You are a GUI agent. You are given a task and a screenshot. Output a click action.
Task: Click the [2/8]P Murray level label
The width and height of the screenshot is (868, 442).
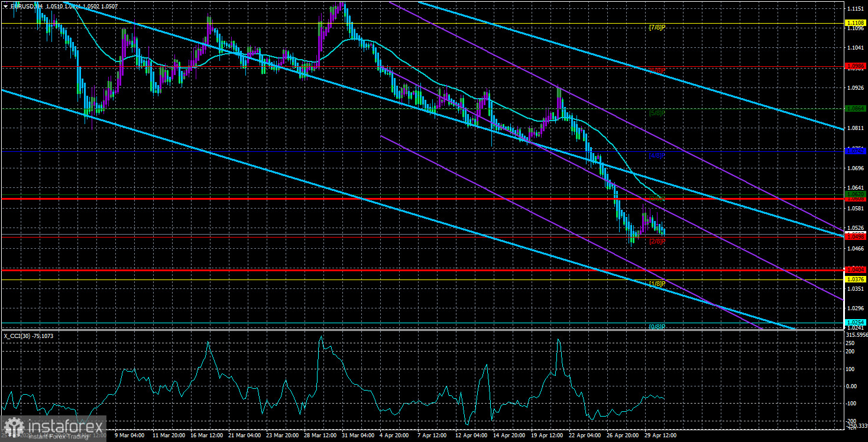[657, 241]
